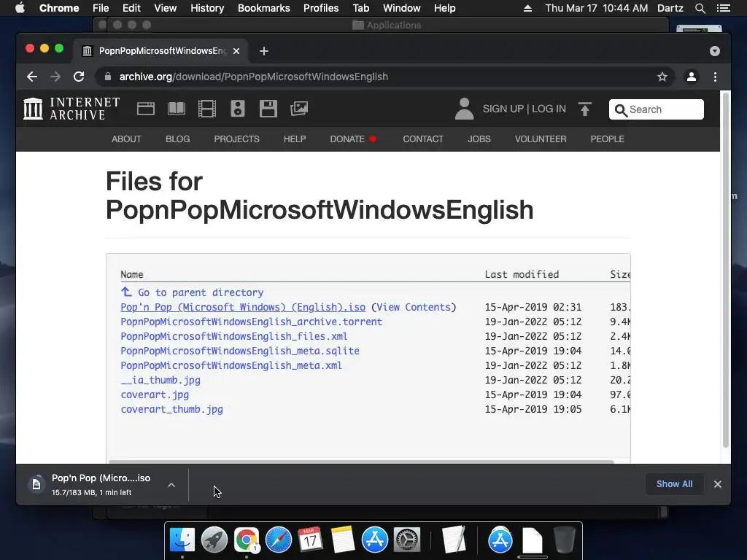
Task: Open the PEOPLE nav item
Action: point(607,139)
